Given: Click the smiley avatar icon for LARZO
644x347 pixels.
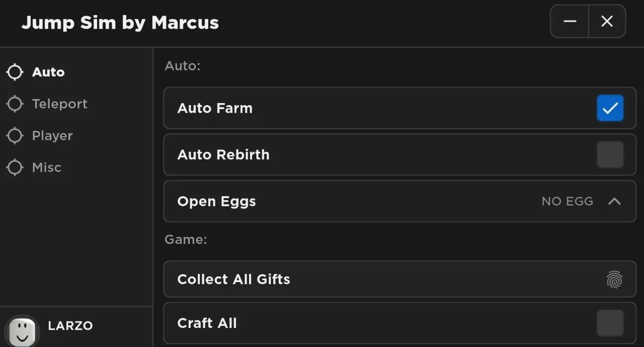Looking at the screenshot, I should tap(22, 331).
